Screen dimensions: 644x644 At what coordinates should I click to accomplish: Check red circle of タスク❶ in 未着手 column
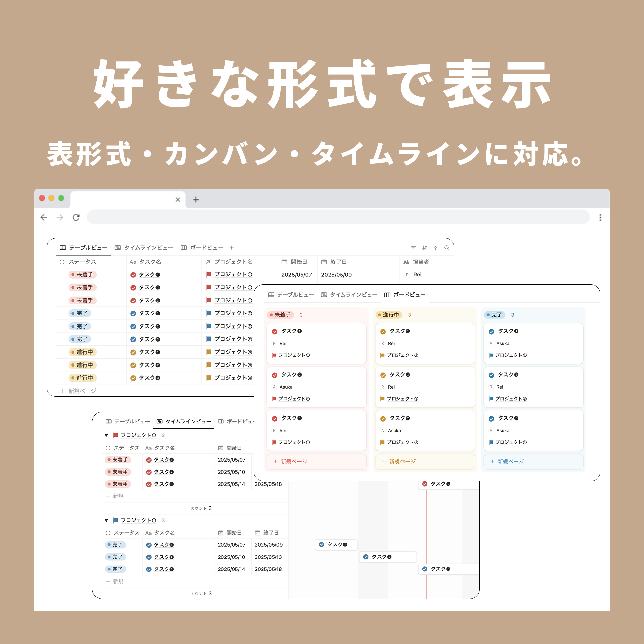(x=275, y=332)
